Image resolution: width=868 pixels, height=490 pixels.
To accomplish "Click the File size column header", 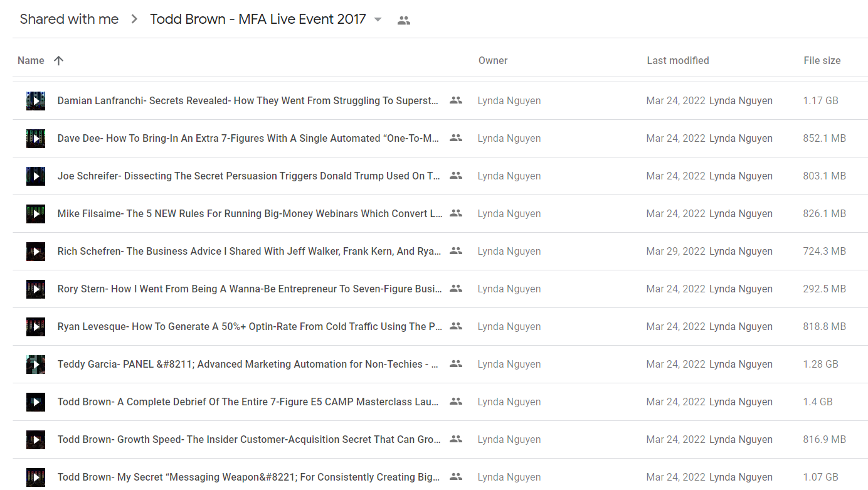I will 822,61.
